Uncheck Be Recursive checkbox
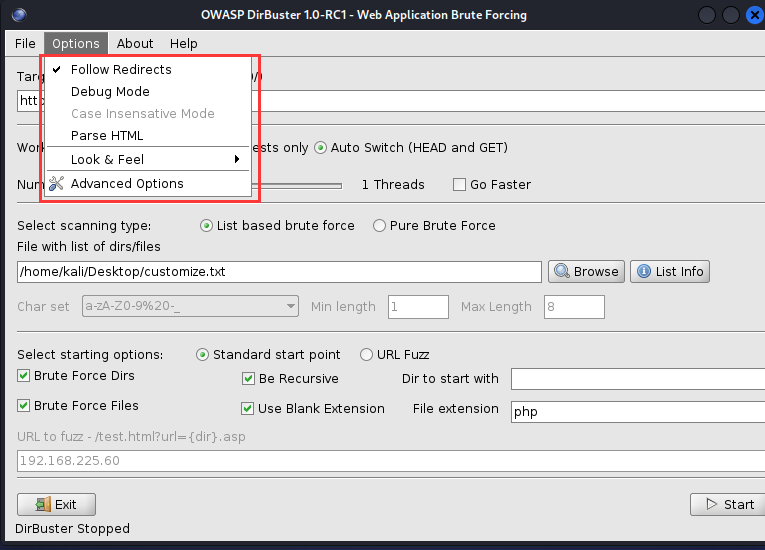This screenshot has height=550, width=765. [x=248, y=379]
